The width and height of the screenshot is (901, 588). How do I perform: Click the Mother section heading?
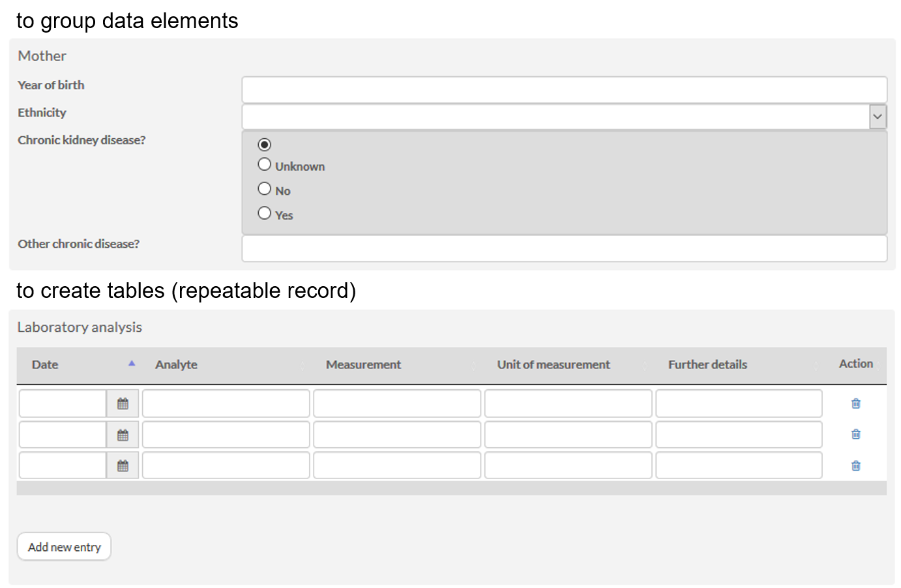(x=42, y=56)
